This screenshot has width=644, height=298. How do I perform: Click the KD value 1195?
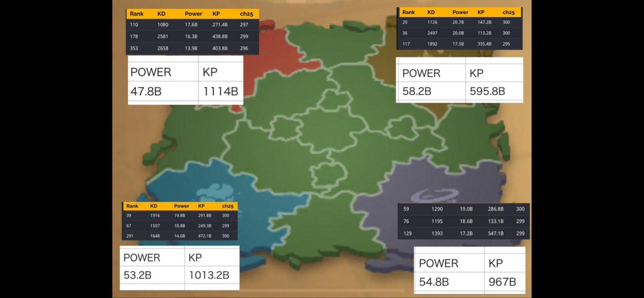[x=438, y=221]
